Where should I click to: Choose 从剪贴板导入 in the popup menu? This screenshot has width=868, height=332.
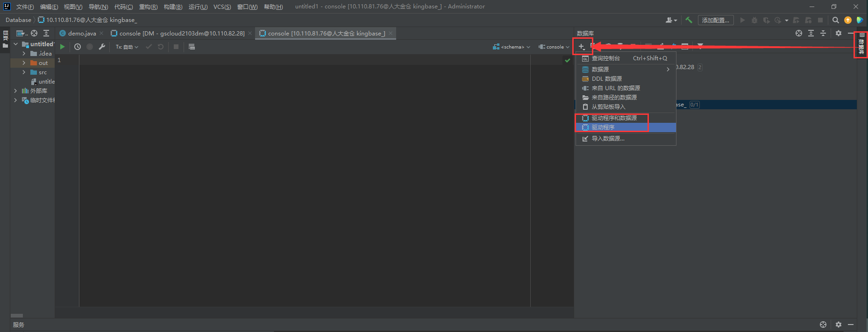[x=626, y=106]
